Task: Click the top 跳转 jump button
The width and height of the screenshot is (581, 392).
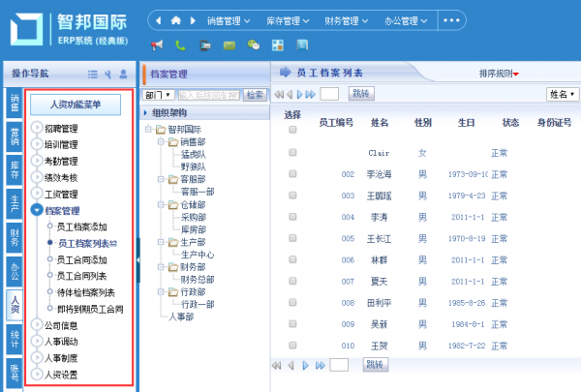Action: click(x=361, y=94)
